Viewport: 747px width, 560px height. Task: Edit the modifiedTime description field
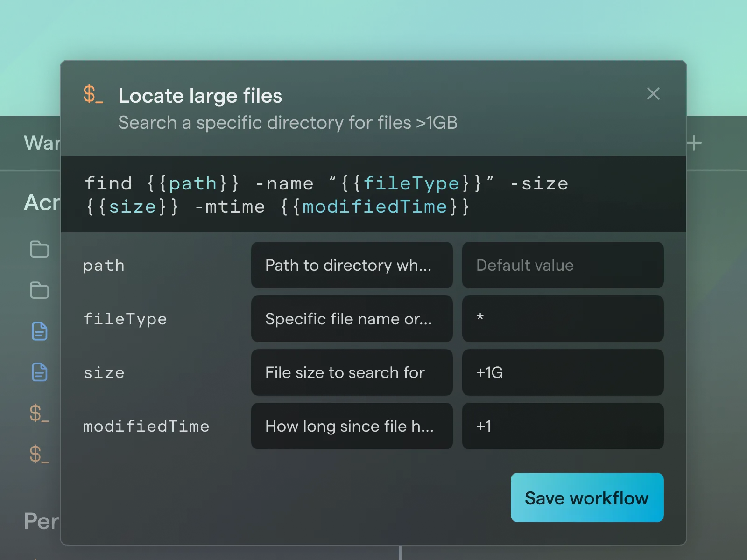(x=352, y=426)
